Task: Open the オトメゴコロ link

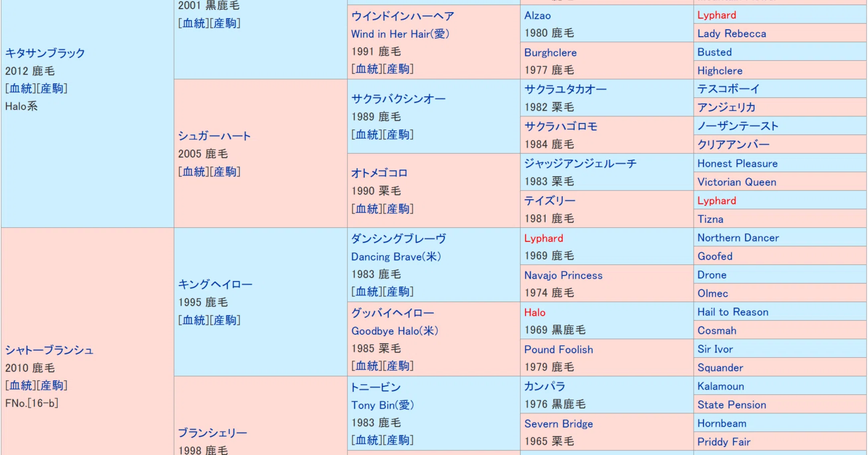Action: [x=379, y=173]
